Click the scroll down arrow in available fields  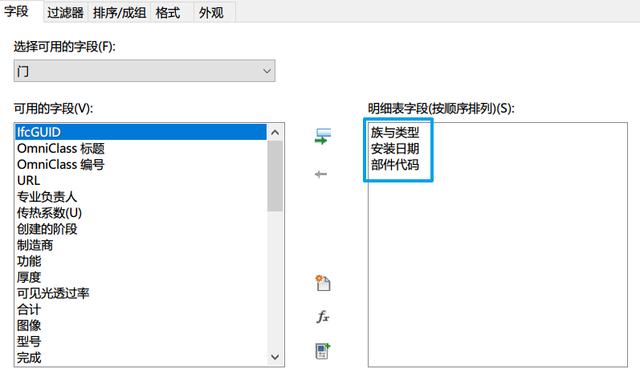275,357
